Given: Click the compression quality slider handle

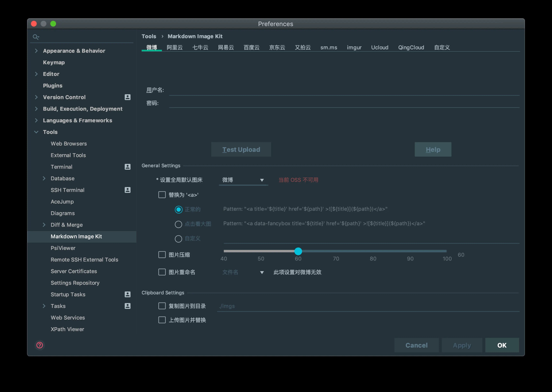Looking at the screenshot, I should click(298, 251).
